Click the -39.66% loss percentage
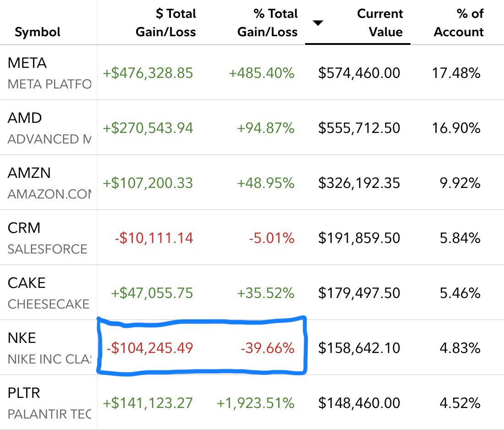The width and height of the screenshot is (504, 430). [x=268, y=348]
